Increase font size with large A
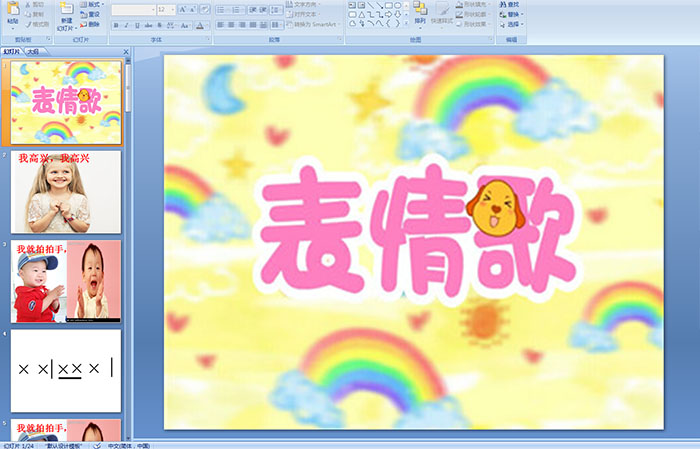This screenshot has width=700, height=449. coord(183,9)
